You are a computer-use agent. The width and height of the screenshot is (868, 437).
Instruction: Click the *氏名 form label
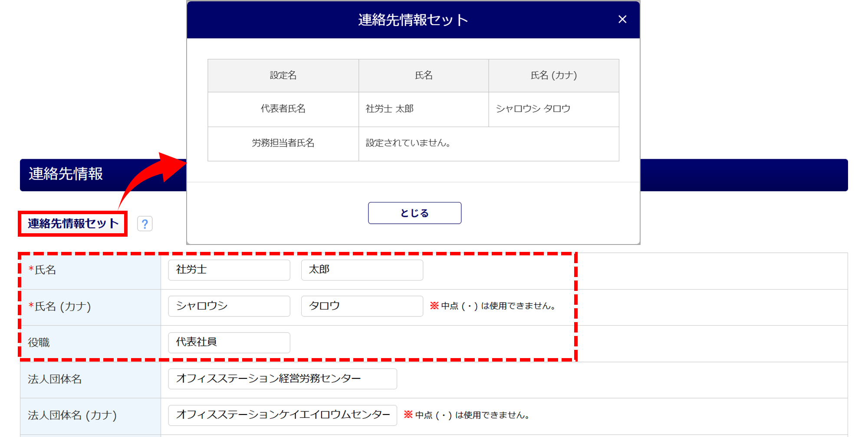click(x=42, y=270)
